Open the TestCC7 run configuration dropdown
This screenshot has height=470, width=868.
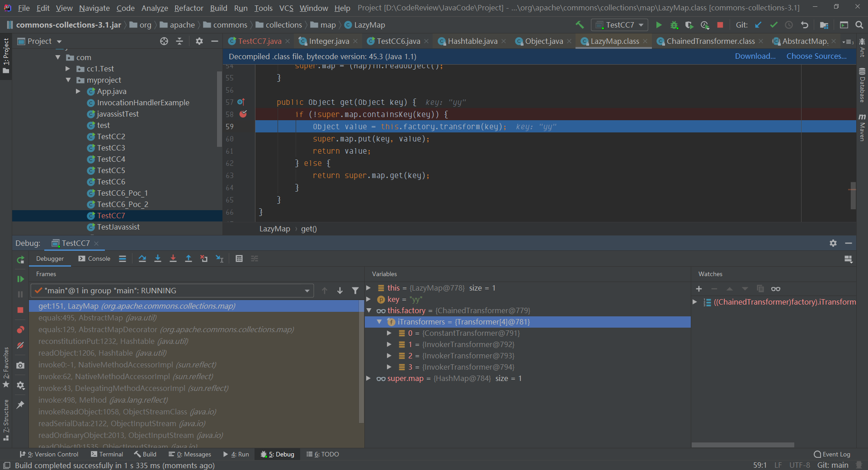pos(620,25)
